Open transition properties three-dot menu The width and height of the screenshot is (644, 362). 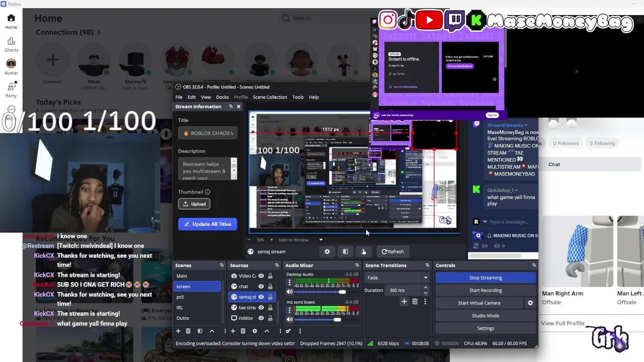pyautogui.click(x=425, y=302)
